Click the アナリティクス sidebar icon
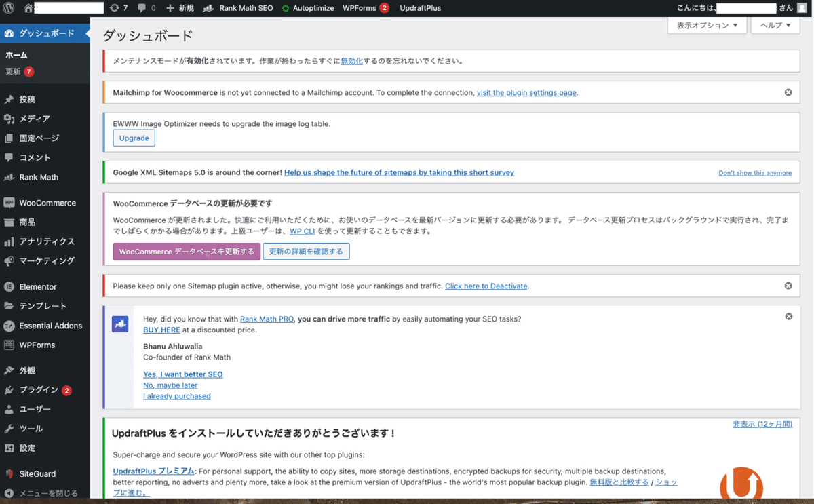Screen dimensions: 814x504 pyautogui.click(x=10, y=241)
